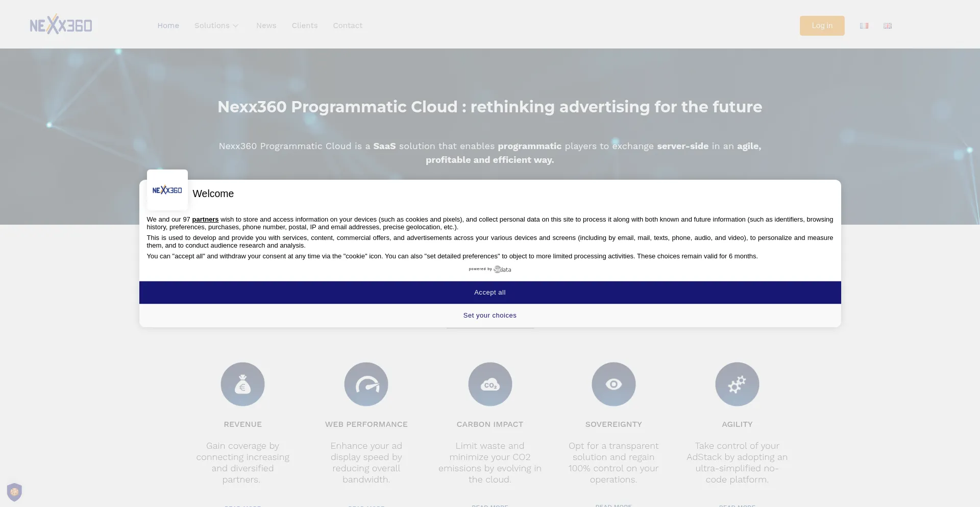Accept all cookies via the blue bar

[x=489, y=292]
